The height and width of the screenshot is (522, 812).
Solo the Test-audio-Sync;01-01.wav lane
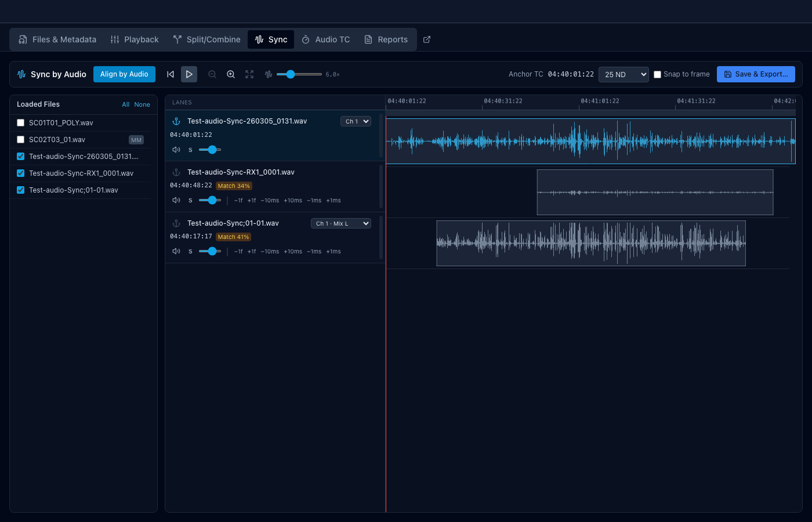pyautogui.click(x=190, y=251)
